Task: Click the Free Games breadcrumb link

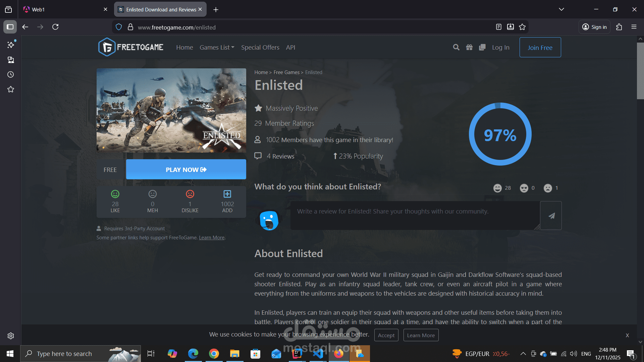Action: tap(286, 72)
